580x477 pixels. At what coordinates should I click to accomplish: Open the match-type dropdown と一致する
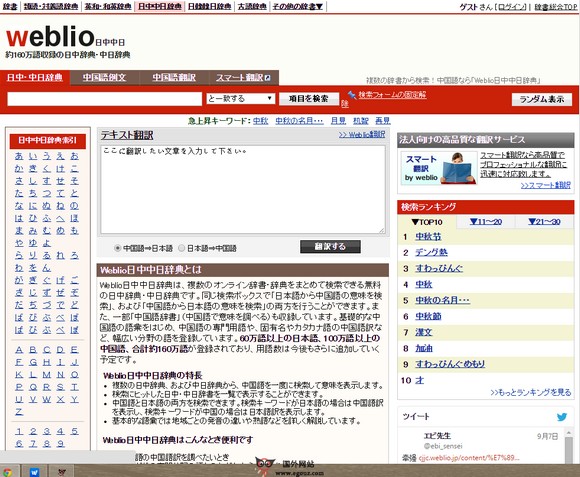coord(240,98)
